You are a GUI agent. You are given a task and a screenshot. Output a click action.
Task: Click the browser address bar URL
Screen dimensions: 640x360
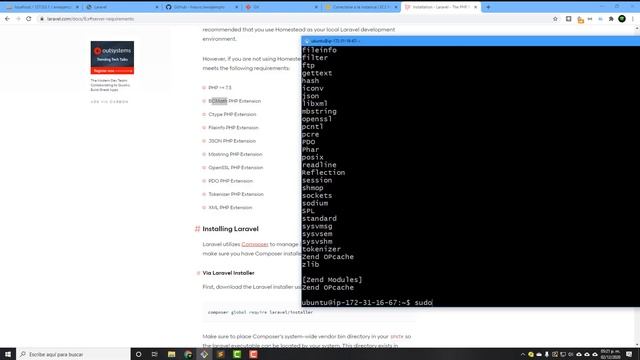point(90,19)
